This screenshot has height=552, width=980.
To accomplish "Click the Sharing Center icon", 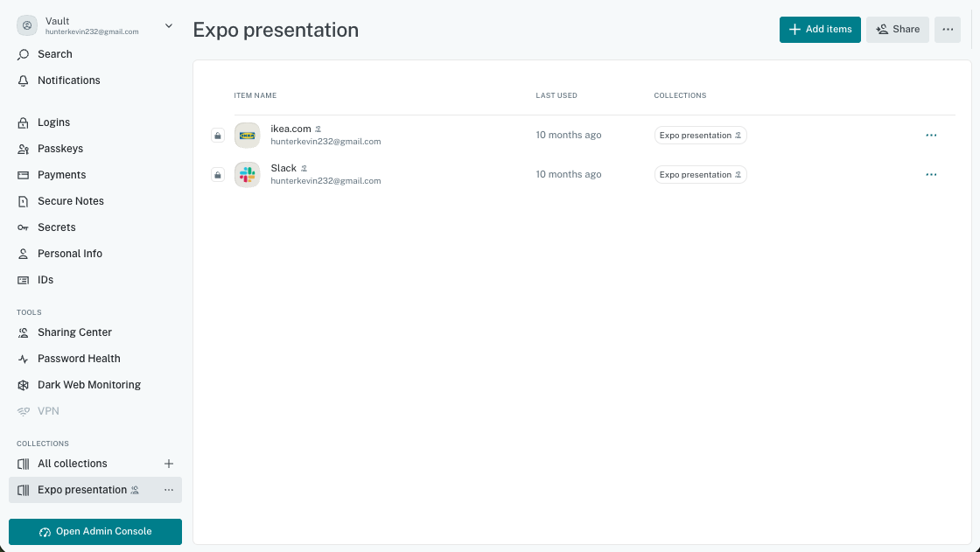I will click(x=23, y=332).
